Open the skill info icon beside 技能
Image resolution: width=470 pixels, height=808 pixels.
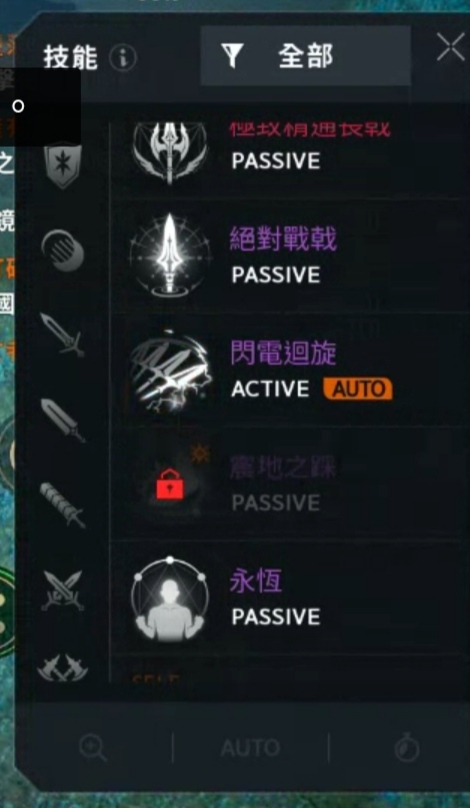(x=123, y=58)
